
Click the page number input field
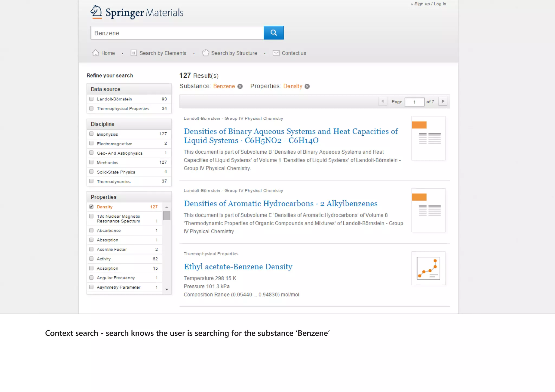click(x=414, y=102)
